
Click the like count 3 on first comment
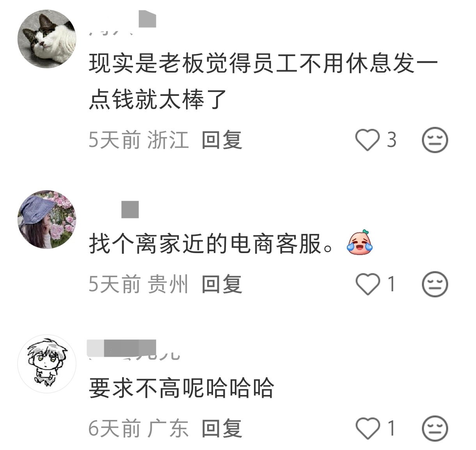click(391, 140)
